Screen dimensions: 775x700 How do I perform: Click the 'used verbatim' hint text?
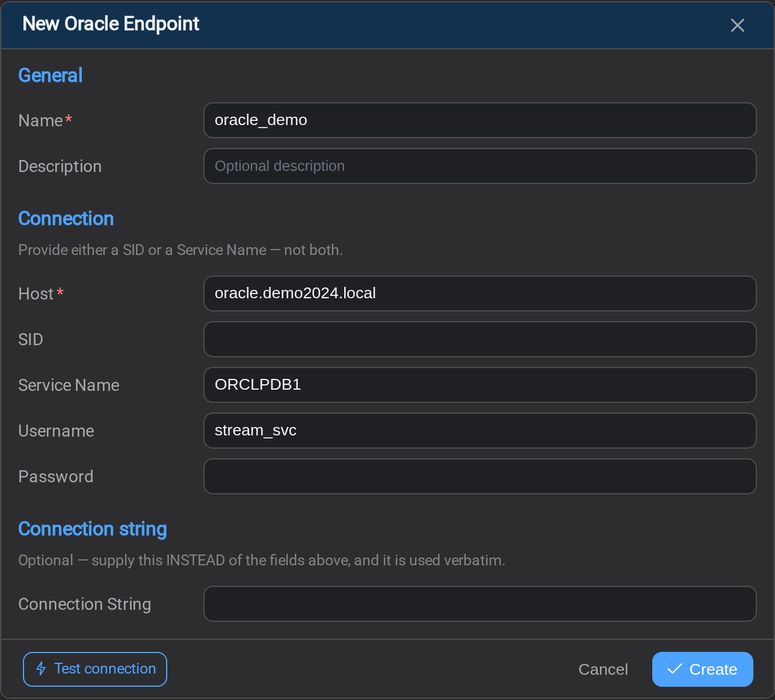click(262, 560)
